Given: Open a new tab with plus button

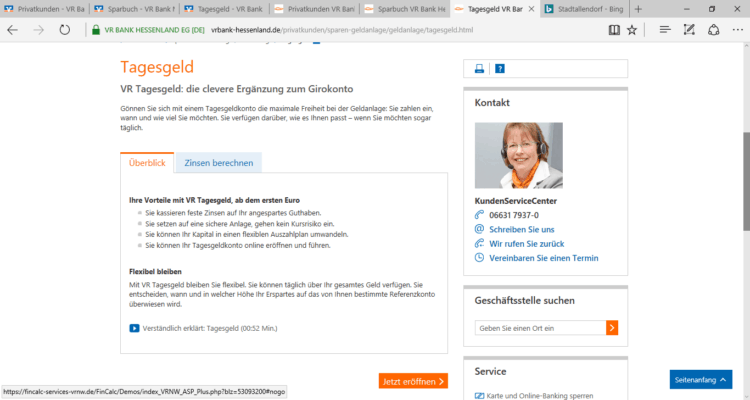Looking at the screenshot, I should (x=638, y=9).
